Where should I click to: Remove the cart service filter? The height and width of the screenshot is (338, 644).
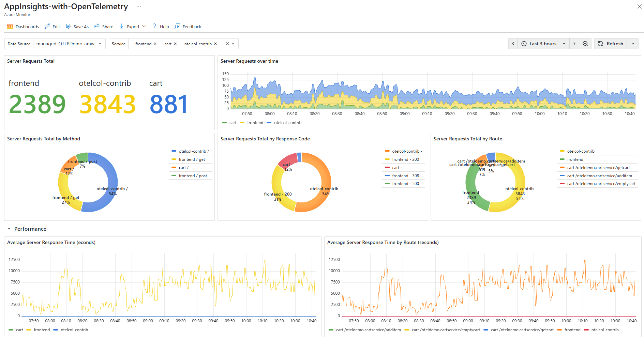pyautogui.click(x=175, y=44)
